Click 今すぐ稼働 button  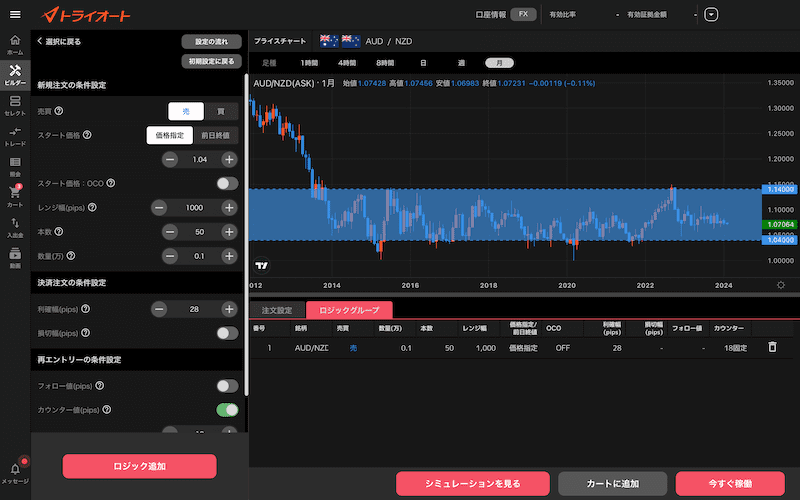point(730,483)
